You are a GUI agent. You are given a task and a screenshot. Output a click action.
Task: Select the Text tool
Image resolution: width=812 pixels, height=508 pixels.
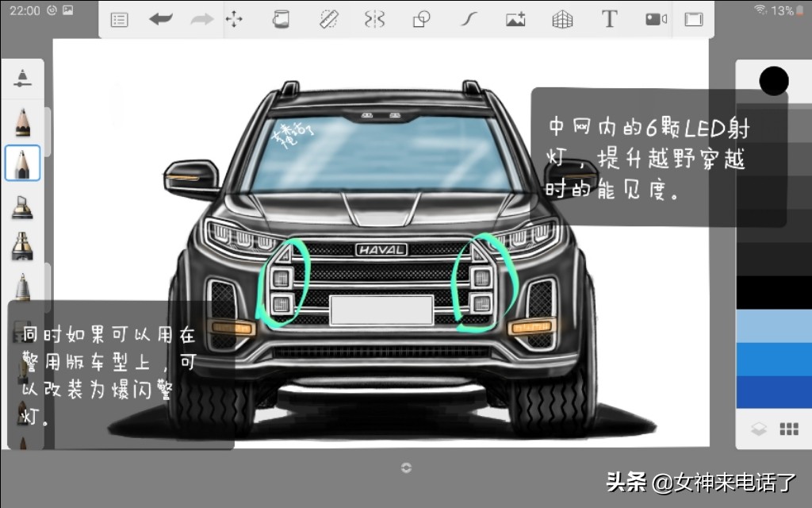pos(609,20)
